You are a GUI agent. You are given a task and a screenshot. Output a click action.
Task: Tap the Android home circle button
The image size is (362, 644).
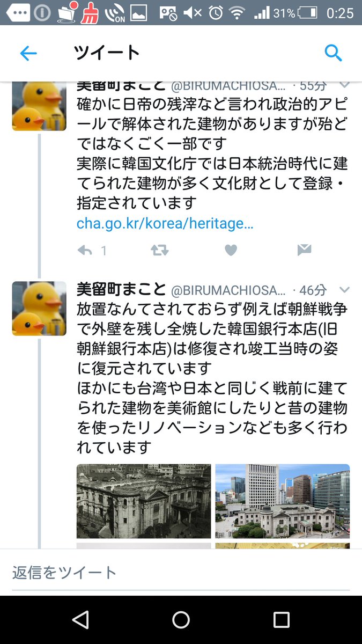click(x=181, y=620)
